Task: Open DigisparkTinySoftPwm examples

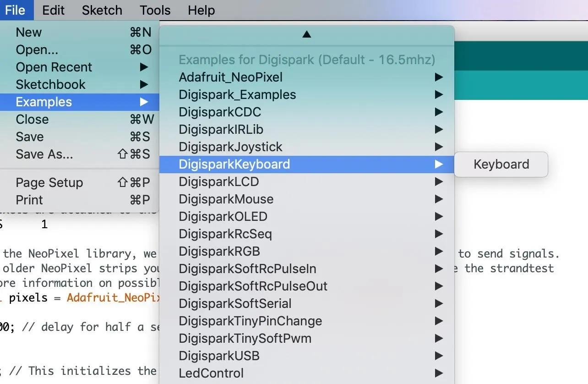Action: (307, 338)
